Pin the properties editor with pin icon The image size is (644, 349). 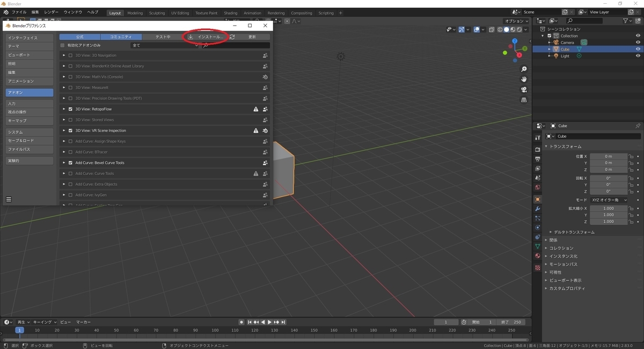[x=638, y=126]
